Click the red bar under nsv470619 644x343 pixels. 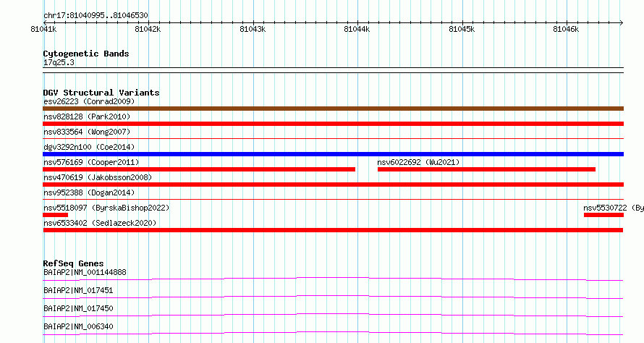[333, 185]
